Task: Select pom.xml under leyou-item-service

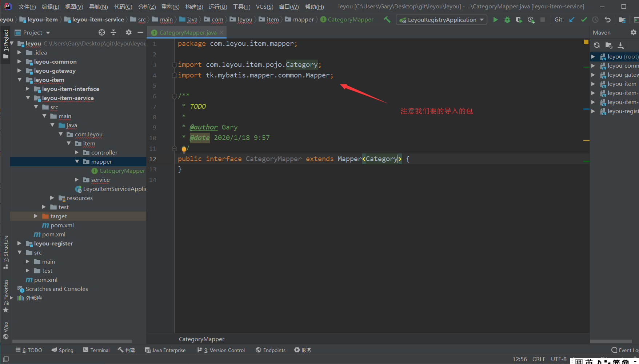Action: point(58,225)
